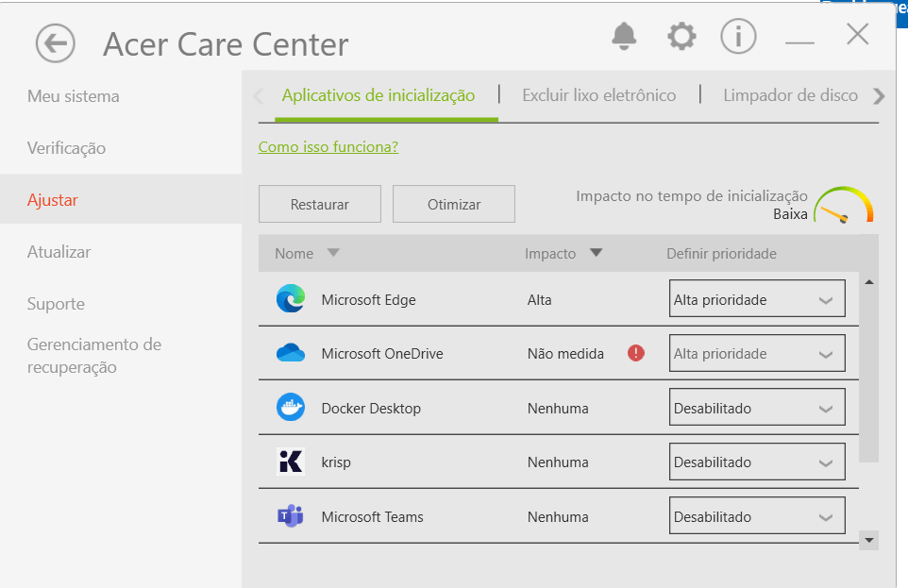Open Suporte in the sidebar
The image size is (908, 588).
tap(57, 304)
